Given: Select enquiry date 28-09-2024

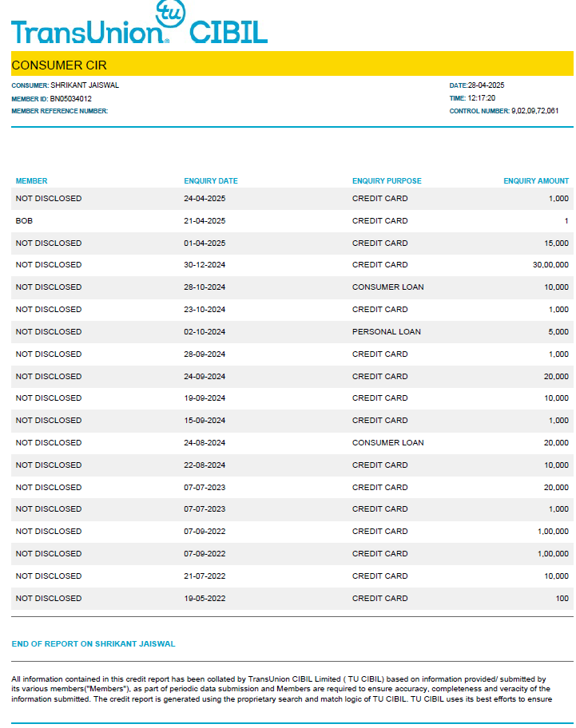Looking at the screenshot, I should 205,354.
